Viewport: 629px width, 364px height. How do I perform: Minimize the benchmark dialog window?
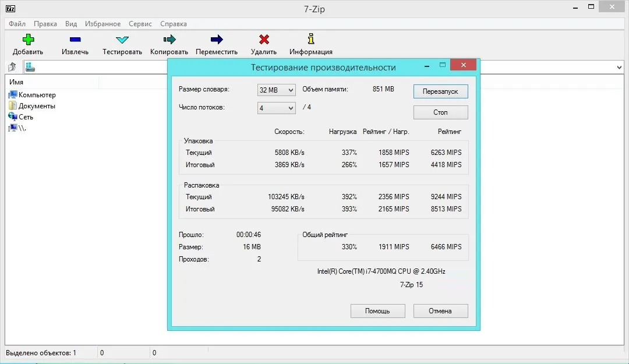[x=427, y=65]
